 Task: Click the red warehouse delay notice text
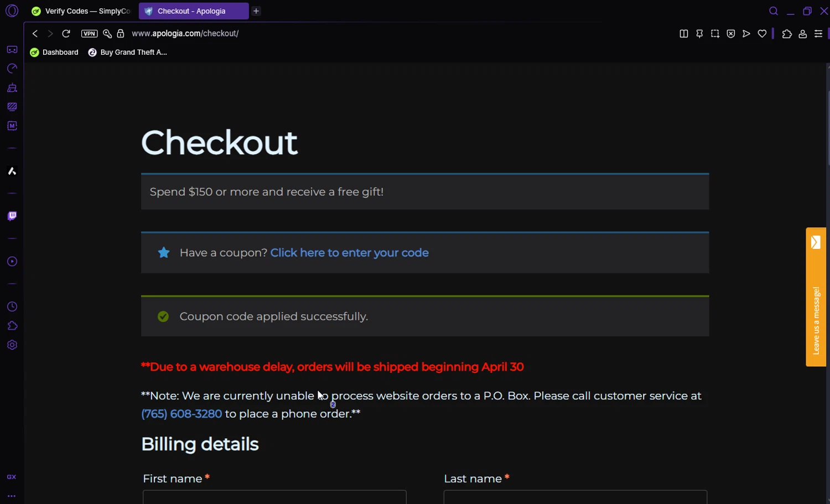coord(333,367)
